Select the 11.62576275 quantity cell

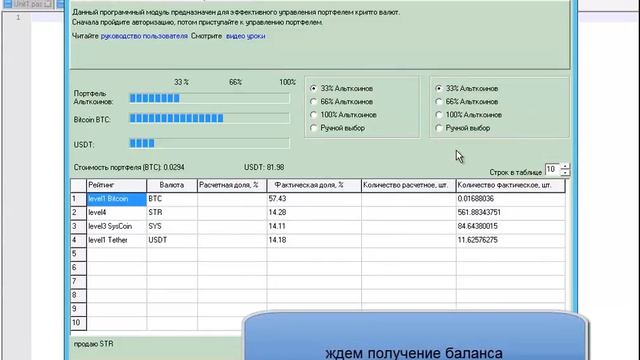click(x=511, y=240)
